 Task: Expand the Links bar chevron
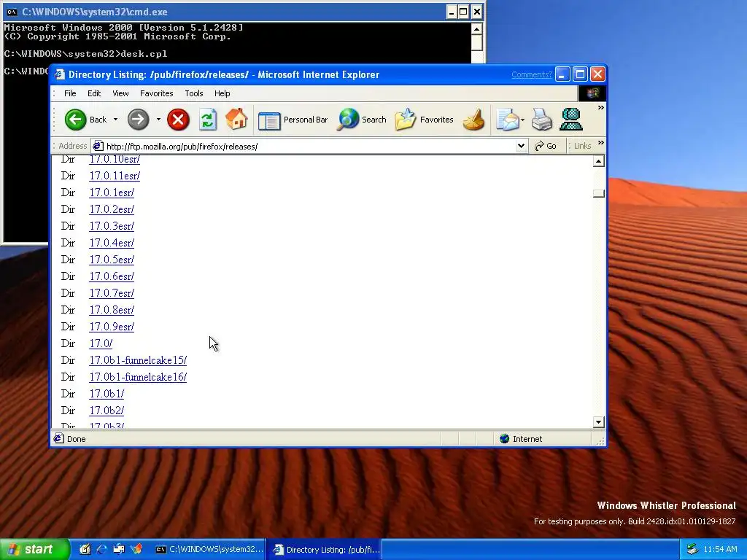(601, 142)
